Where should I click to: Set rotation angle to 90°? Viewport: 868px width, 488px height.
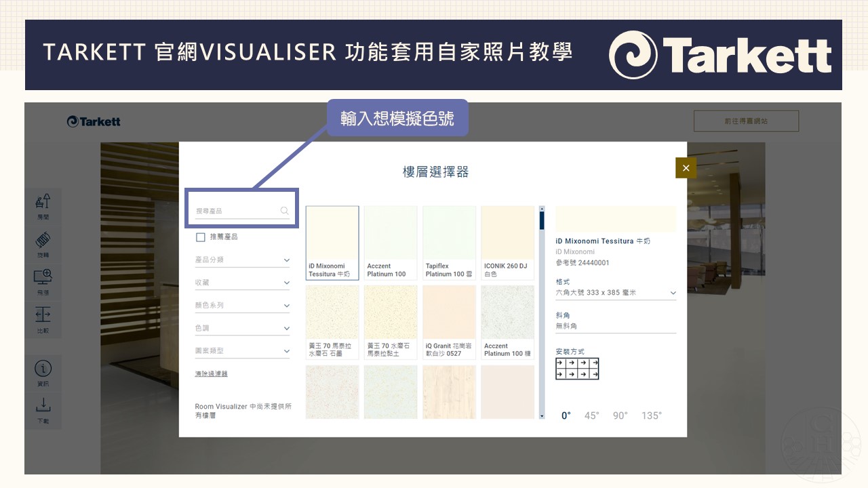620,415
